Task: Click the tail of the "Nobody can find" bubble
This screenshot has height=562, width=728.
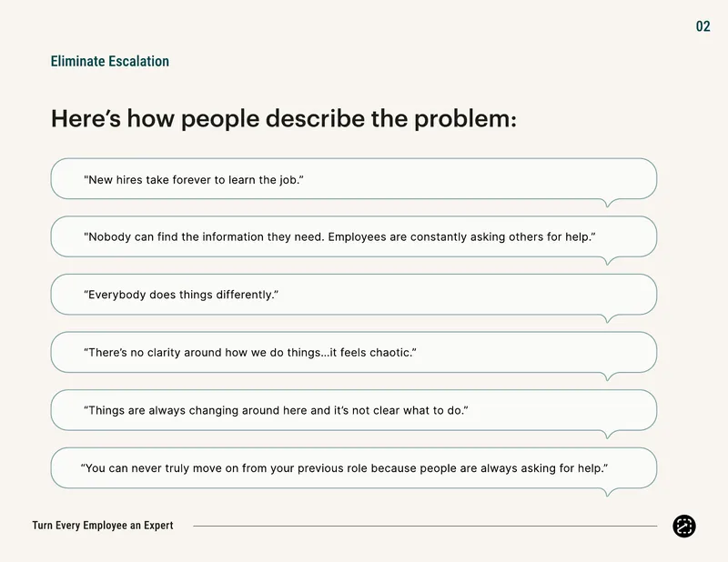Action: (607, 261)
